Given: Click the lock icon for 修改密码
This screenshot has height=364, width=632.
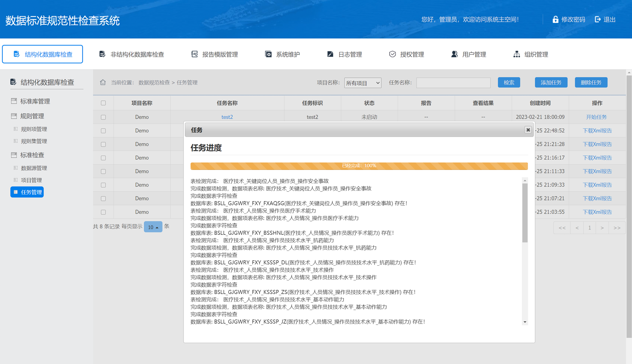Looking at the screenshot, I should (x=555, y=19).
